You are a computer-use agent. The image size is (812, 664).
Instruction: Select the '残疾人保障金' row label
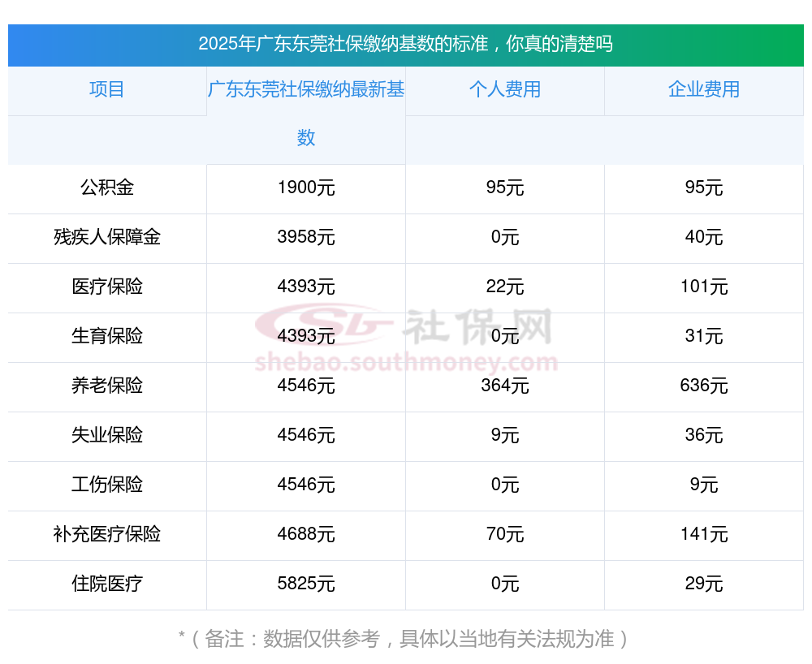point(107,237)
